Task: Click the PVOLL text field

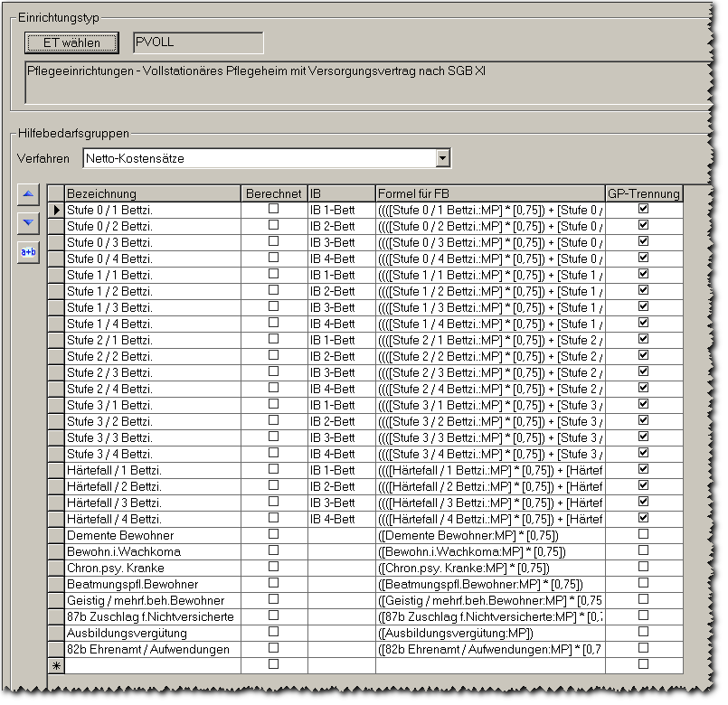Action: click(198, 42)
